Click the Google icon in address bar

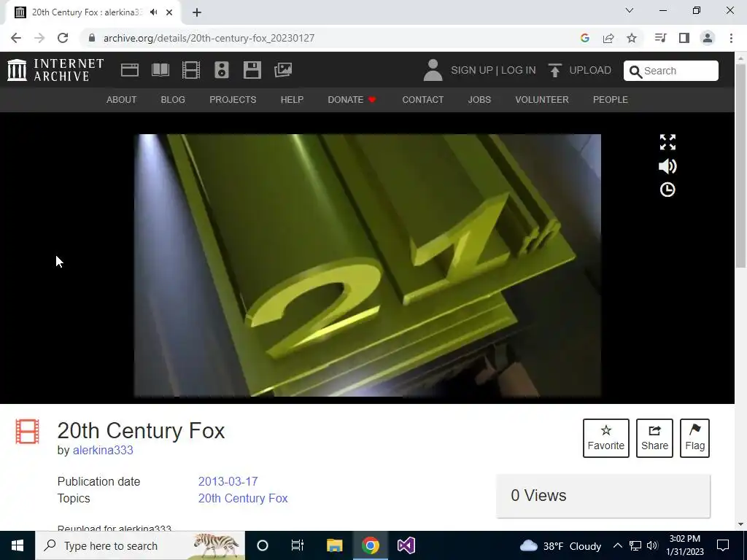pyautogui.click(x=585, y=38)
